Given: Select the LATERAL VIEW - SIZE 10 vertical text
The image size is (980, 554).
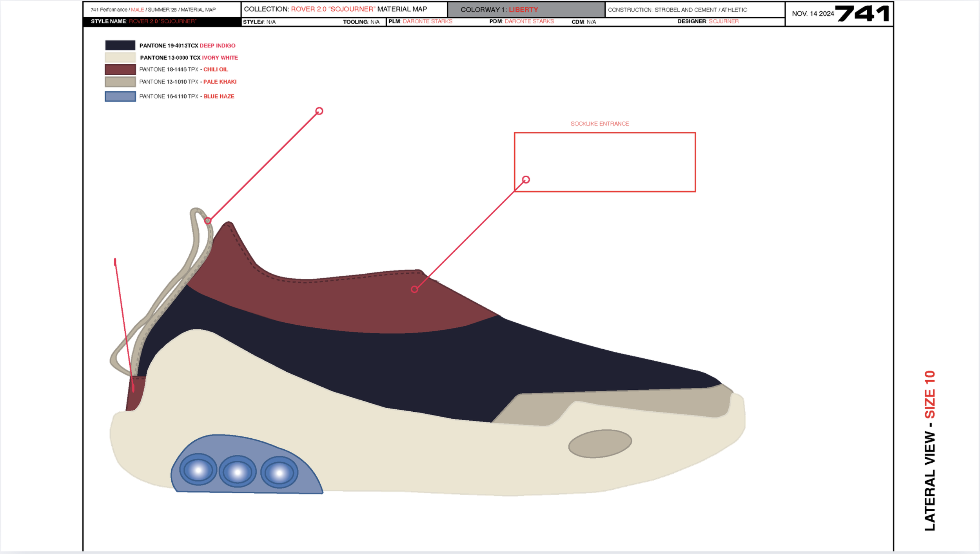Looking at the screenshot, I should tap(930, 451).
